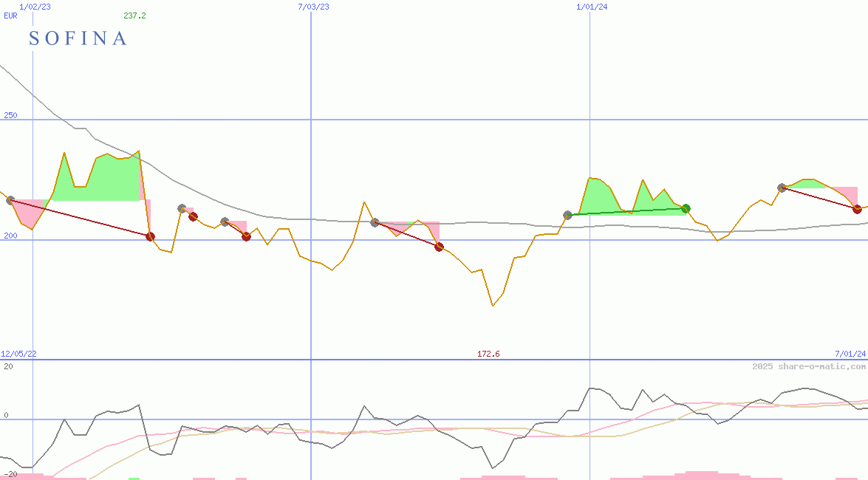This screenshot has width=868, height=480.
Task: Select the green 237.2 high value
Action: pyautogui.click(x=134, y=16)
